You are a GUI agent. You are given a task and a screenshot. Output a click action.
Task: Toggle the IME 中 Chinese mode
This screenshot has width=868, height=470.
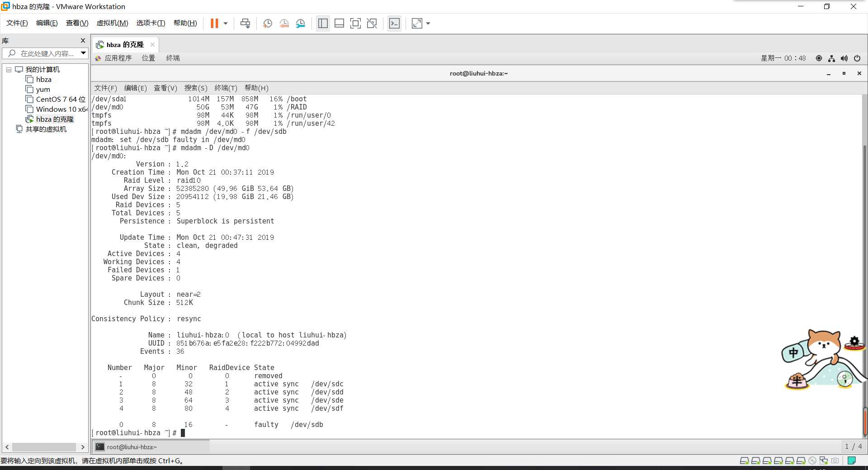793,353
